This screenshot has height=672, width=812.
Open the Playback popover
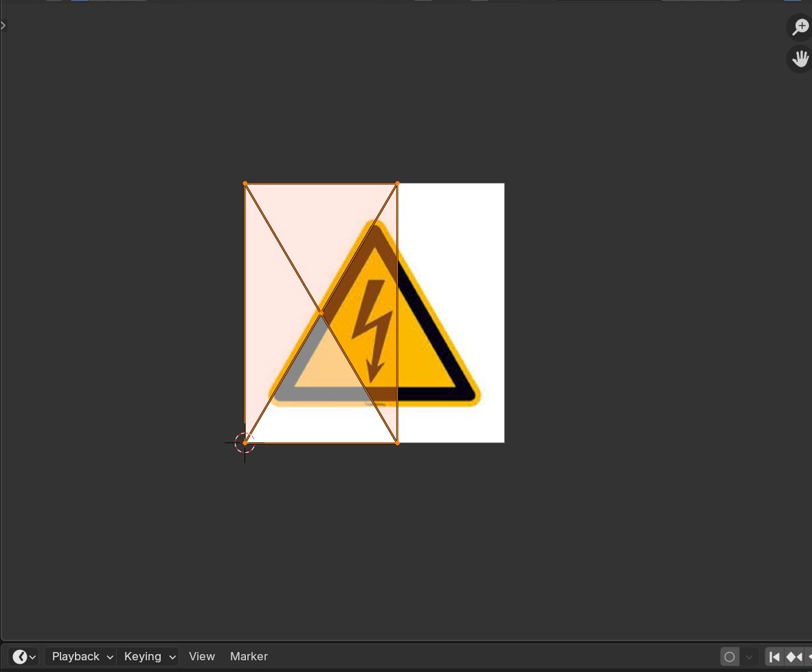point(81,656)
